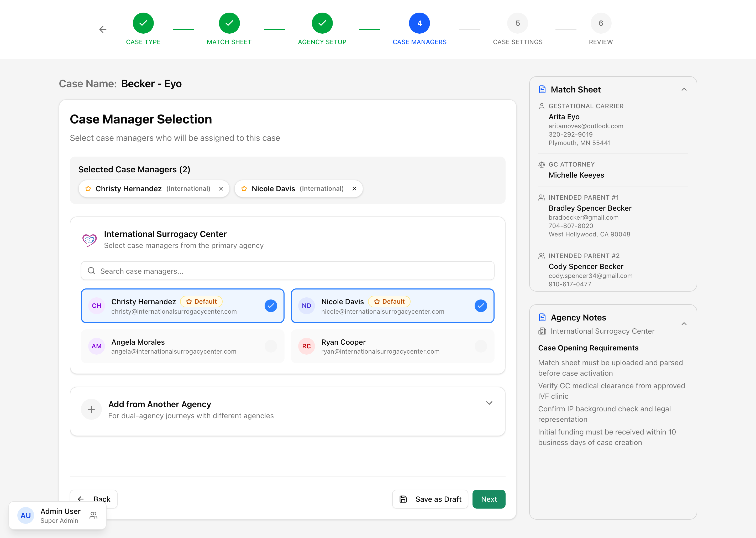Click star icon on Christy Hernandez chip
The height and width of the screenshot is (538, 756).
coord(88,189)
